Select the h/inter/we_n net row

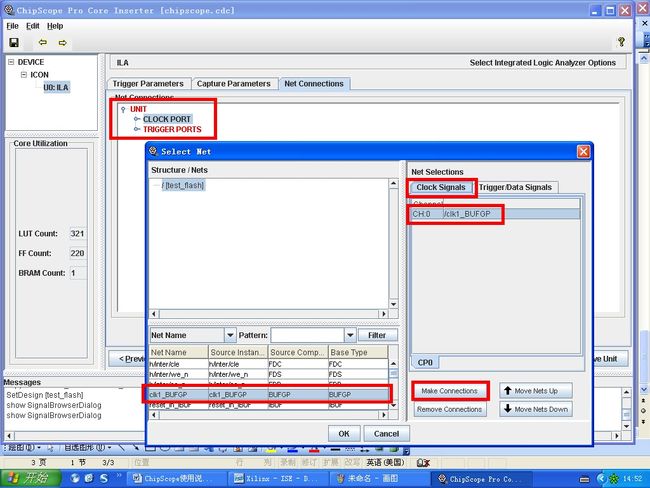(x=268, y=374)
